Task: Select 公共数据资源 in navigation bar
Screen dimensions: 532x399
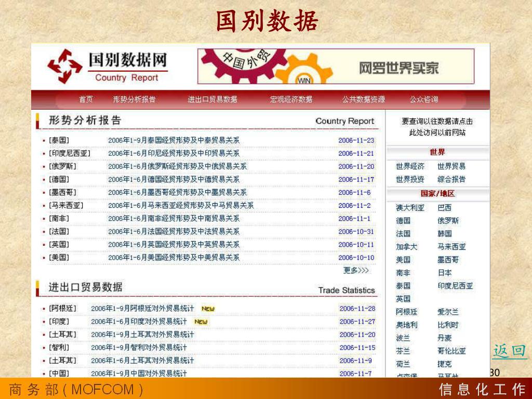Action: [x=363, y=99]
